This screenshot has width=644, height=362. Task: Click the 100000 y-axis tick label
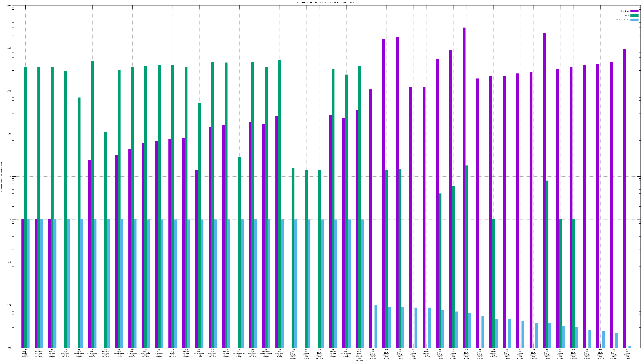(x=8, y=5)
